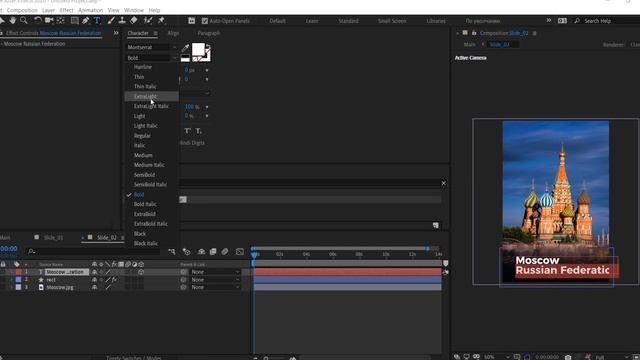Open font size dropdown arrow
The image size is (640, 360).
tap(207, 70)
